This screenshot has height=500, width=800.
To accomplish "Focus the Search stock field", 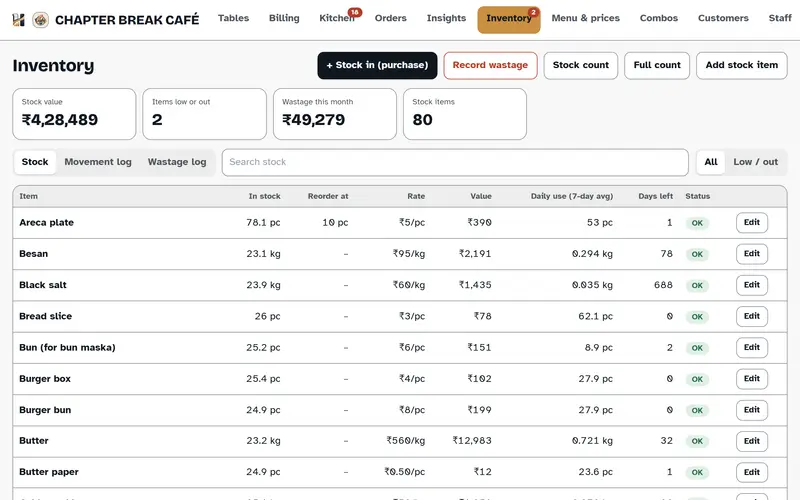I will pyautogui.click(x=455, y=162).
